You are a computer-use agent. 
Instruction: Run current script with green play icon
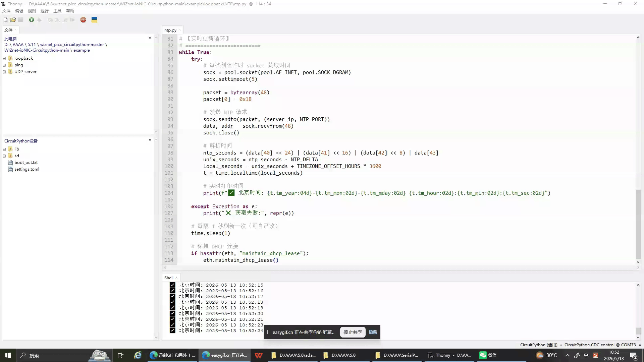(31, 20)
